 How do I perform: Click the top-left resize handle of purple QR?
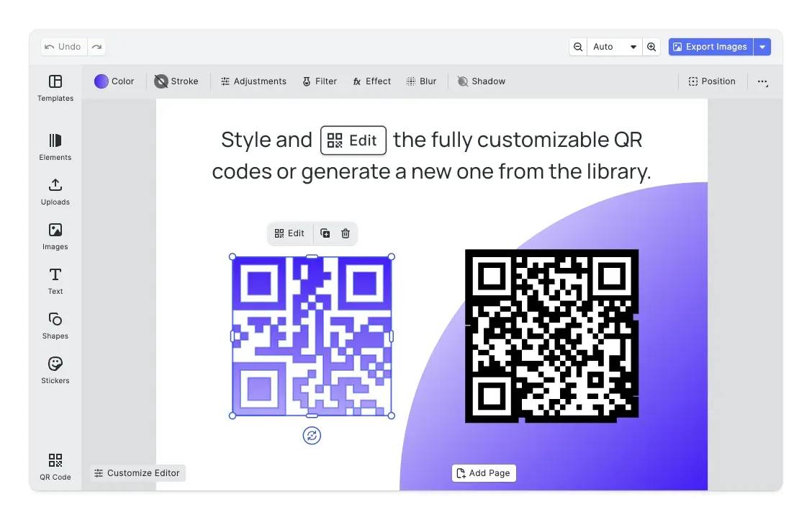point(233,257)
